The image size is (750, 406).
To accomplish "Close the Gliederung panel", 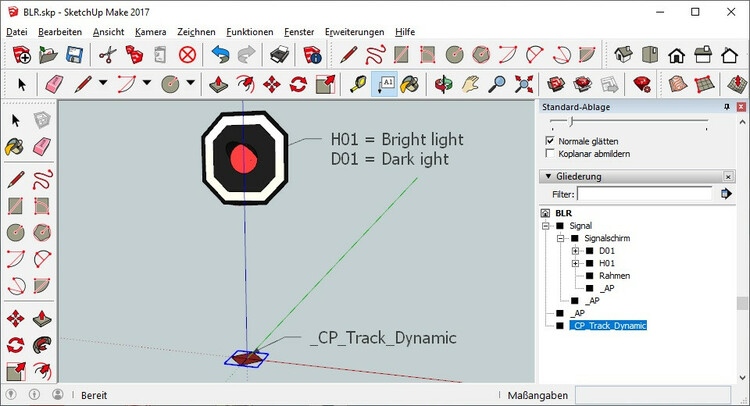I will [x=728, y=176].
